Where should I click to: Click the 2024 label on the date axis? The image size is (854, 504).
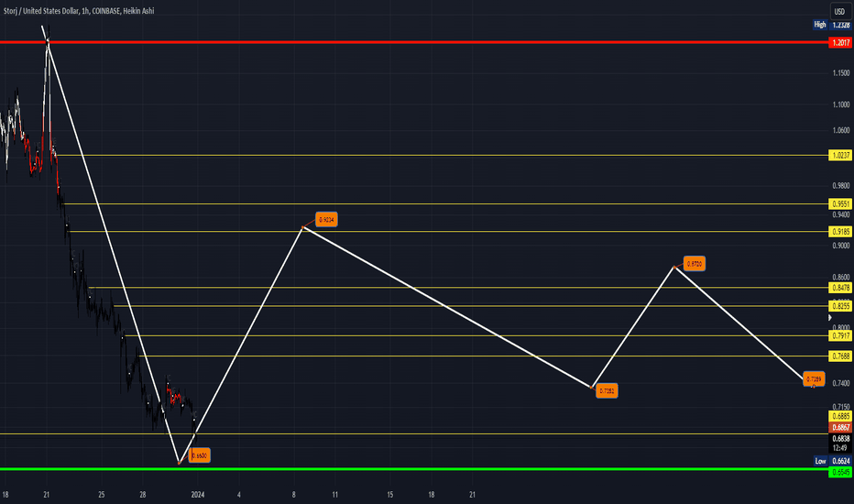(x=198, y=495)
